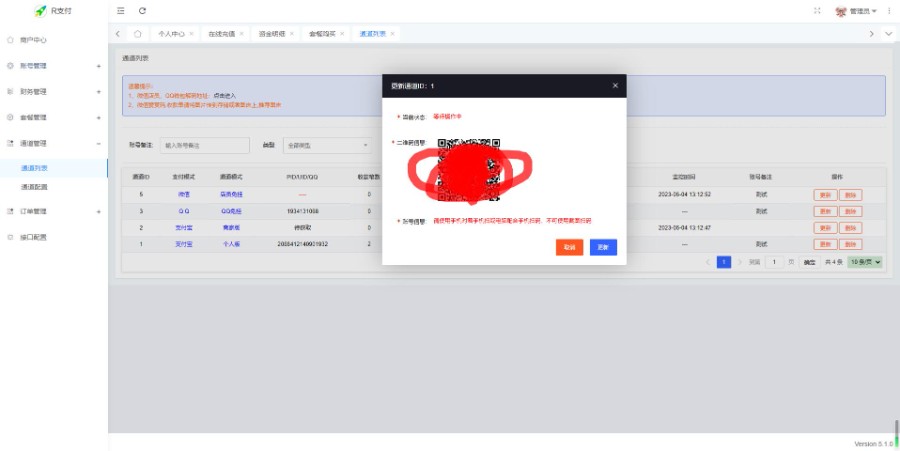Go to the next page arrow in pagination
This screenshot has height=451, width=900.
point(739,262)
